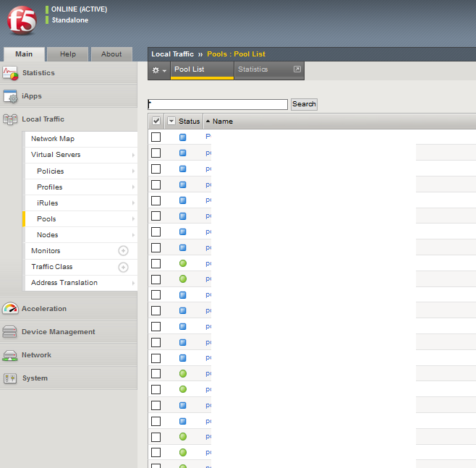
Task: Click the Statistics chart icon in sidebar
Action: click(10, 73)
